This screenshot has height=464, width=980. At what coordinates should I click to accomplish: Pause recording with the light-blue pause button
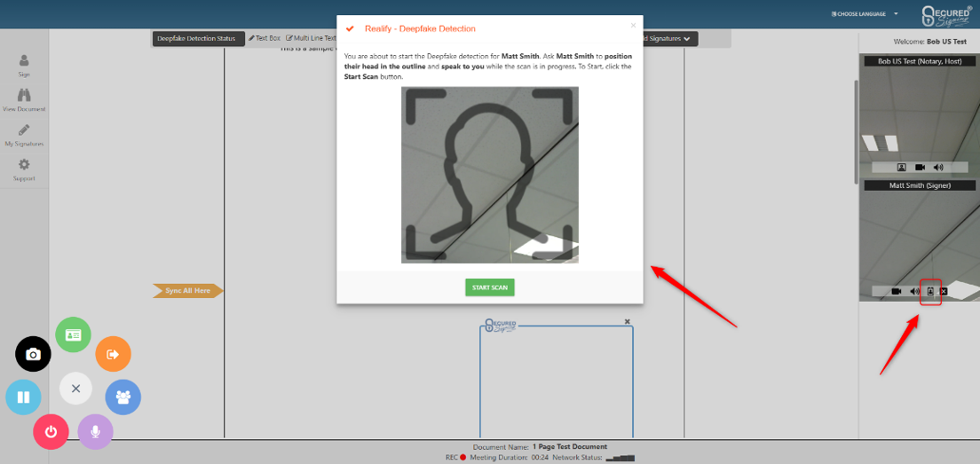[x=23, y=397]
